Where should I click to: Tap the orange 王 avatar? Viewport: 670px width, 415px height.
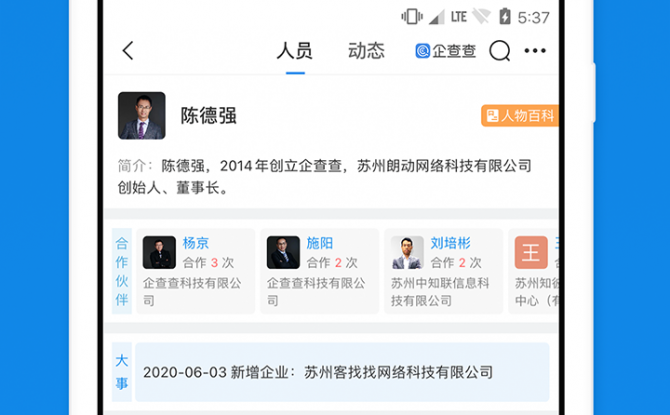tap(531, 252)
